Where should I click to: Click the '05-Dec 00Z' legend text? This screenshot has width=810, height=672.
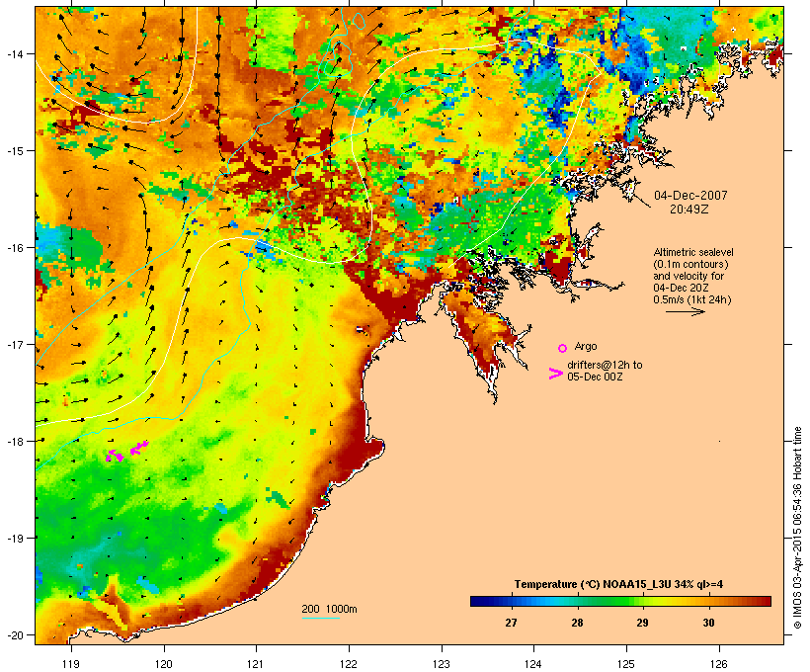coord(595,377)
